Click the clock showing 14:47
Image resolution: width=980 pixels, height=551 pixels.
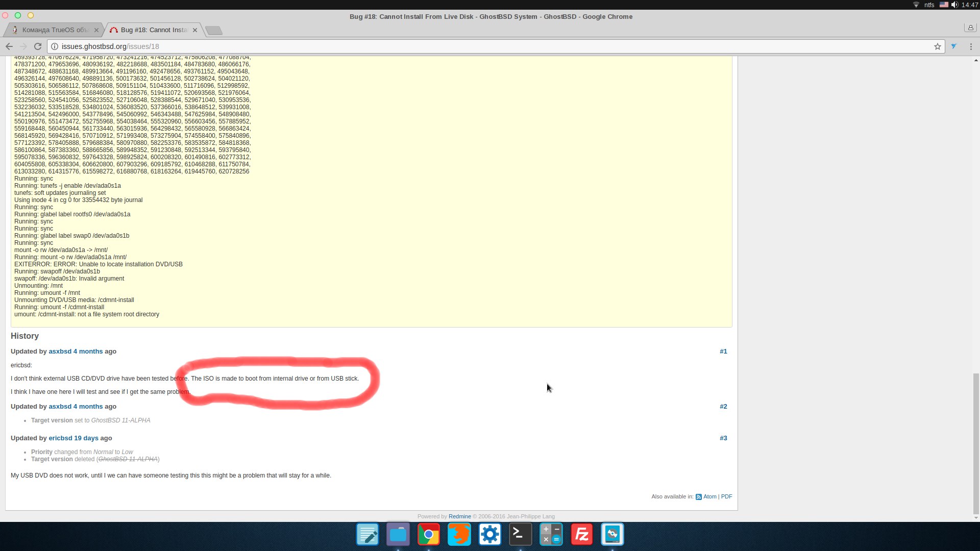pos(969,5)
